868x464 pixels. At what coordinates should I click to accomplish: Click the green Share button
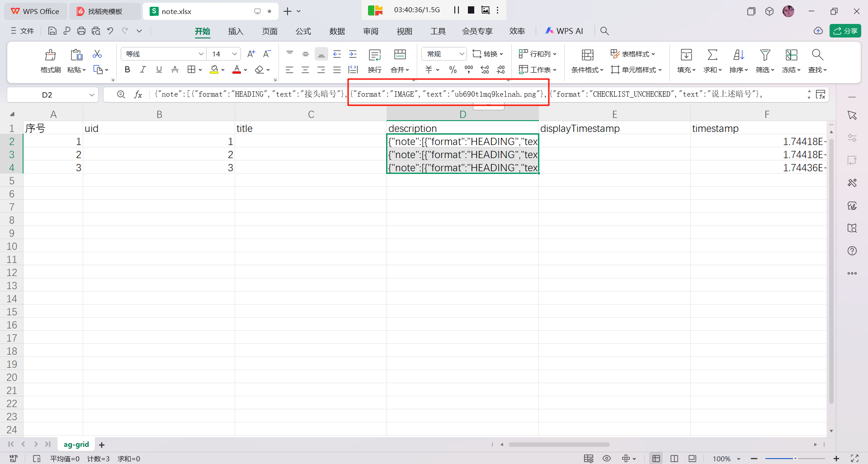click(845, 31)
